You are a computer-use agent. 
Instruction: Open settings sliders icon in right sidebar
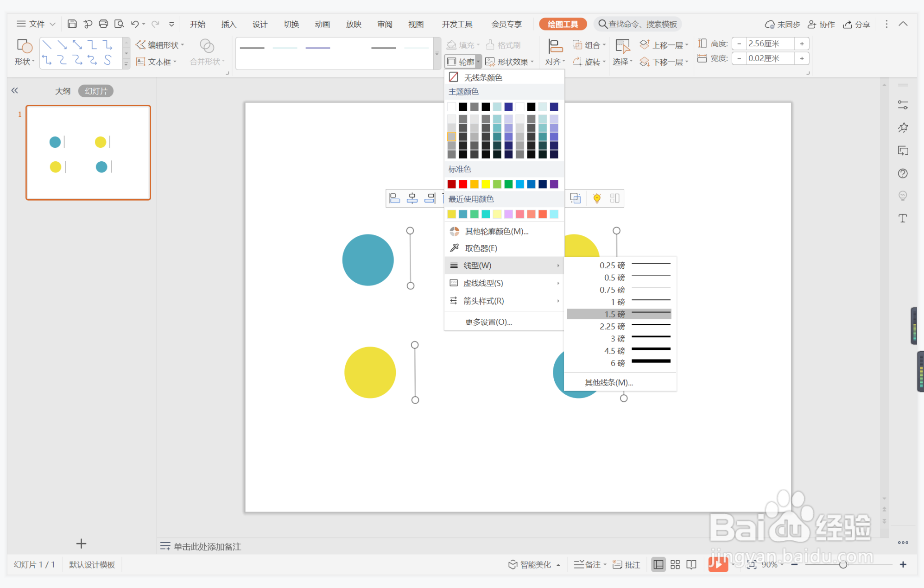pos(903,105)
